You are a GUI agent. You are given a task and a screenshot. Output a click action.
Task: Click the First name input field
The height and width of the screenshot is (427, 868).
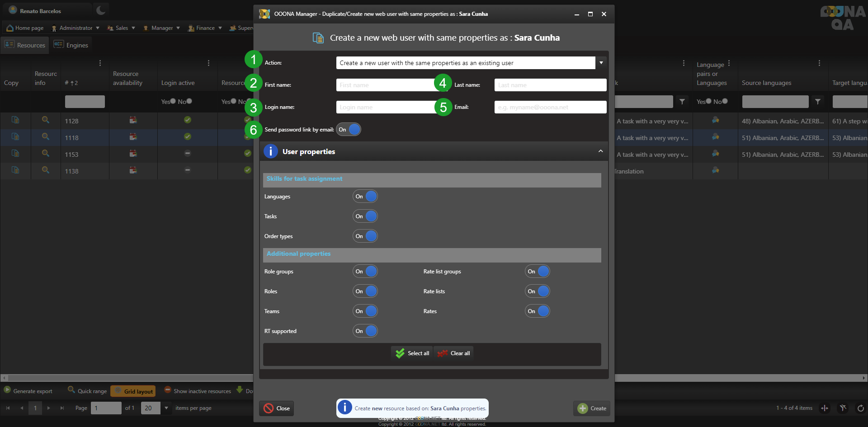(385, 85)
